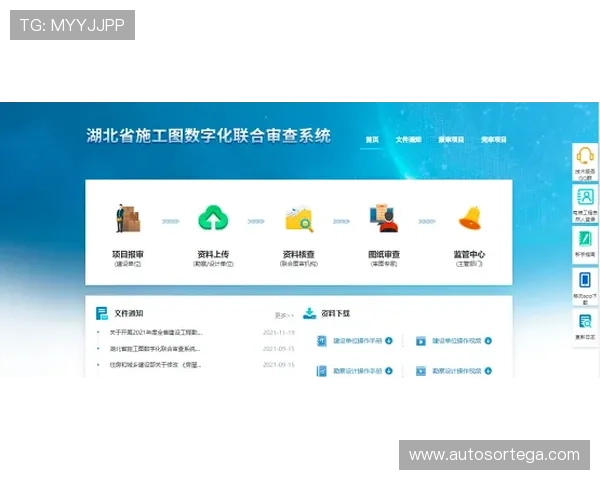Viewport: 600px width, 480px height.
Task: Open the 项目报审 worker-with-boxes icon
Action: pos(128,218)
